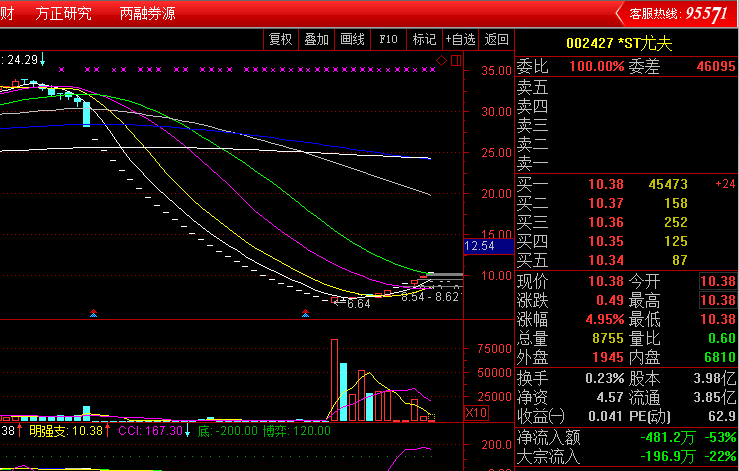Screen dimensions: 739x471
Task: Click the tallest red volume bar
Action: coord(335,380)
